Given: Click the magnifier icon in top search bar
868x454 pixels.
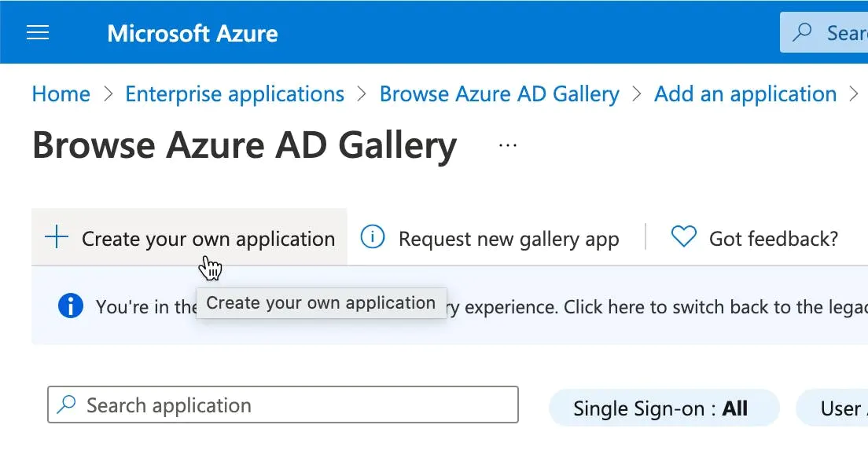Looking at the screenshot, I should coord(802,32).
